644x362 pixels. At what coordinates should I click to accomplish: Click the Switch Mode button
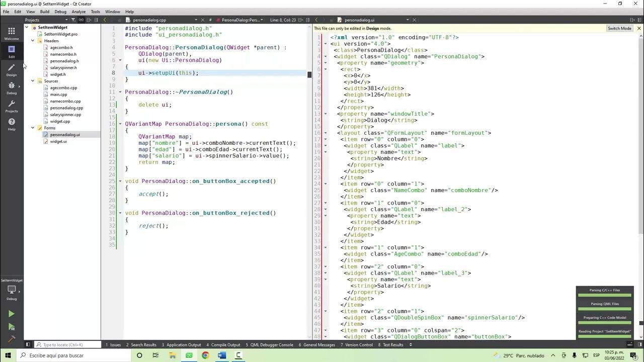619,28
